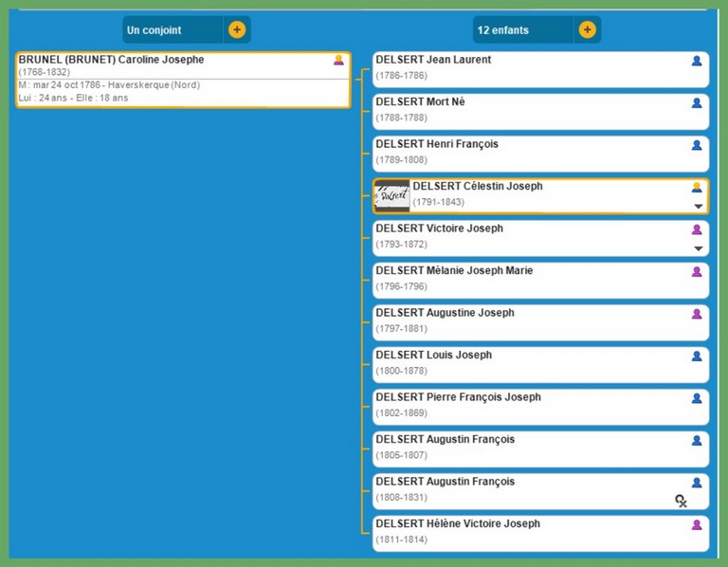The width and height of the screenshot is (728, 567).
Task: Open DELSERT Henri François's record
Action: pos(436,144)
